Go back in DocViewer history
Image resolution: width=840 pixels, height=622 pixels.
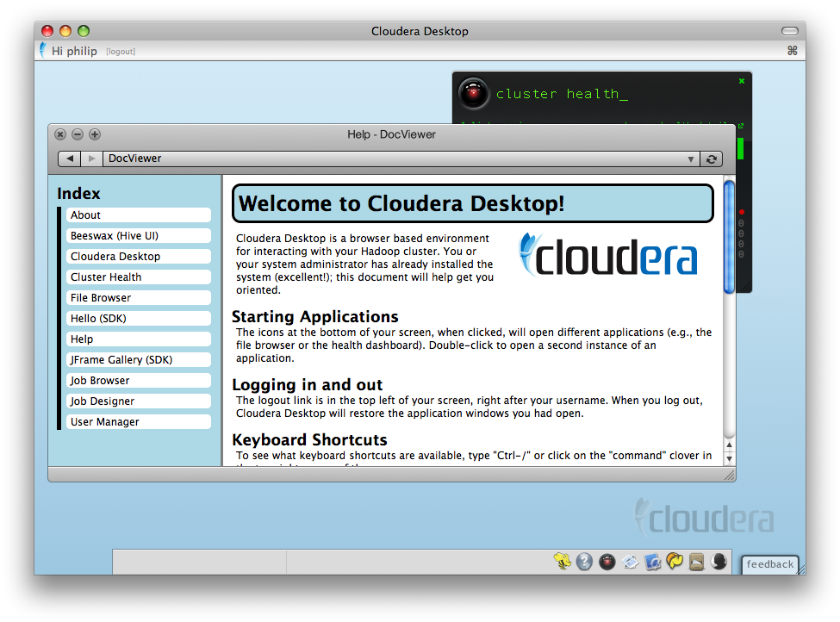69,159
